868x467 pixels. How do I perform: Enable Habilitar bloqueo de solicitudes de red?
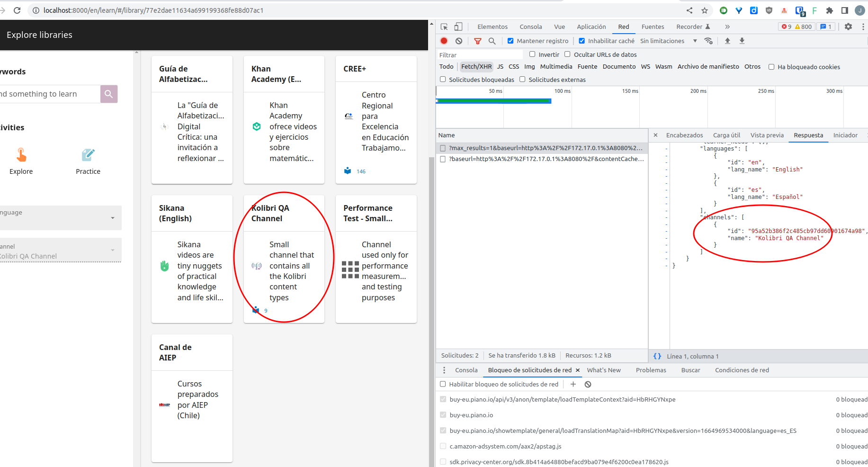tap(443, 384)
